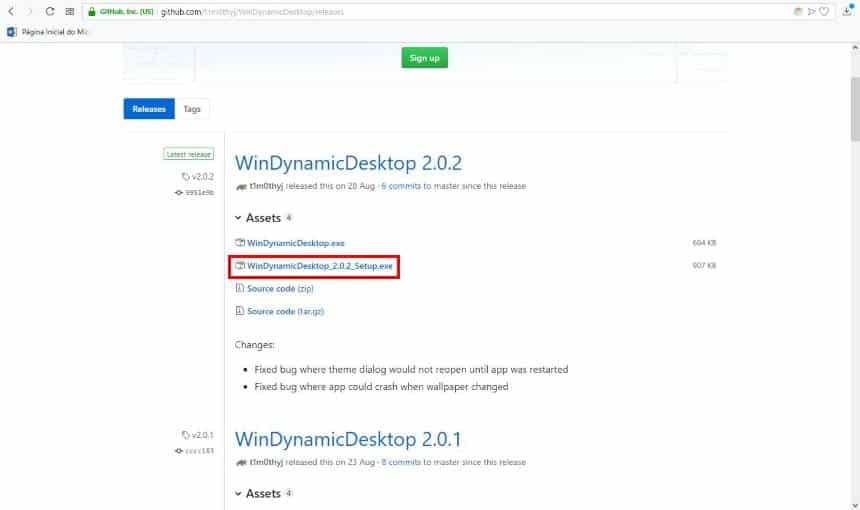Open the WinDynamicDesktop 2.0.2 release title
The height and width of the screenshot is (510, 860).
pos(348,163)
